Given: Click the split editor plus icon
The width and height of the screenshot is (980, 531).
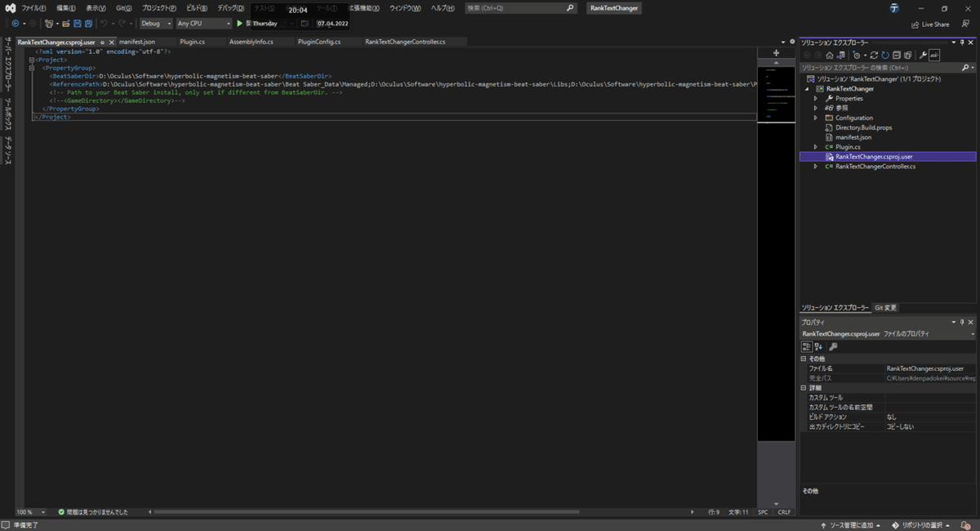Looking at the screenshot, I should tap(776, 52).
